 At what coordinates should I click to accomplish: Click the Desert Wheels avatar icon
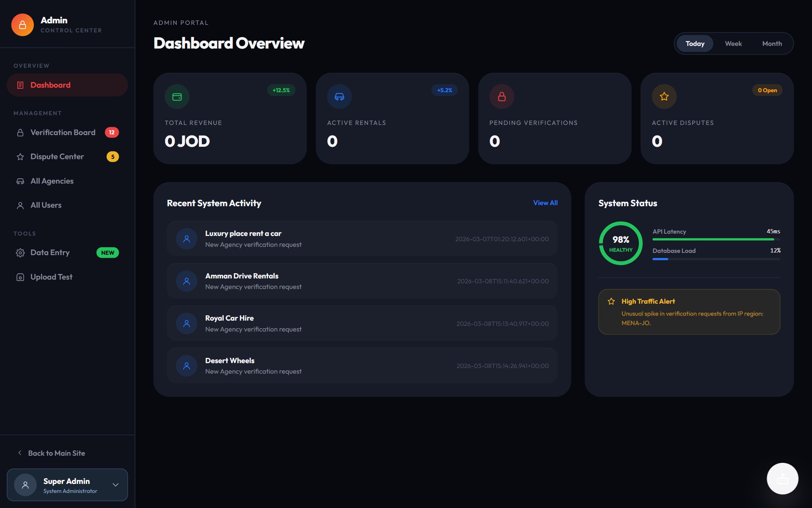(186, 366)
